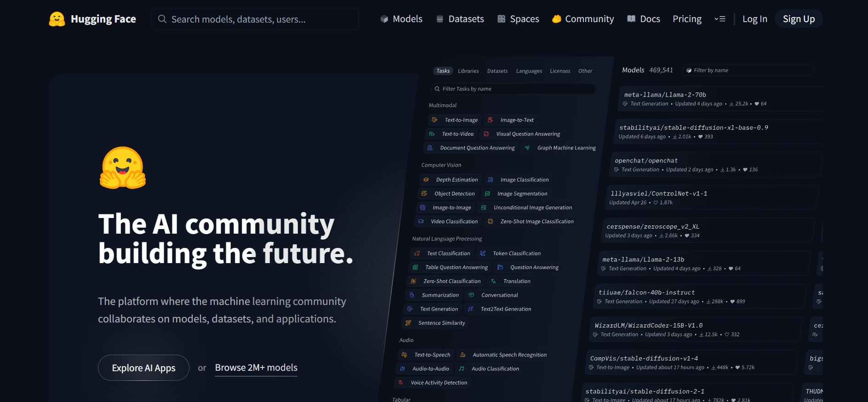This screenshot has width=868, height=402.
Task: Click the Text-to-Image task icon
Action: (434, 120)
